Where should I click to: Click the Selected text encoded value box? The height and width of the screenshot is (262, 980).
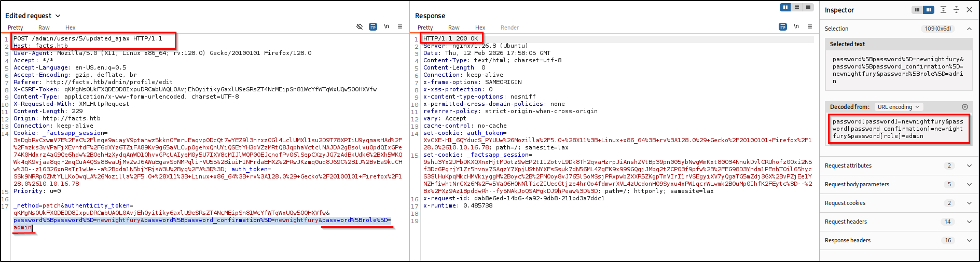coord(899,70)
